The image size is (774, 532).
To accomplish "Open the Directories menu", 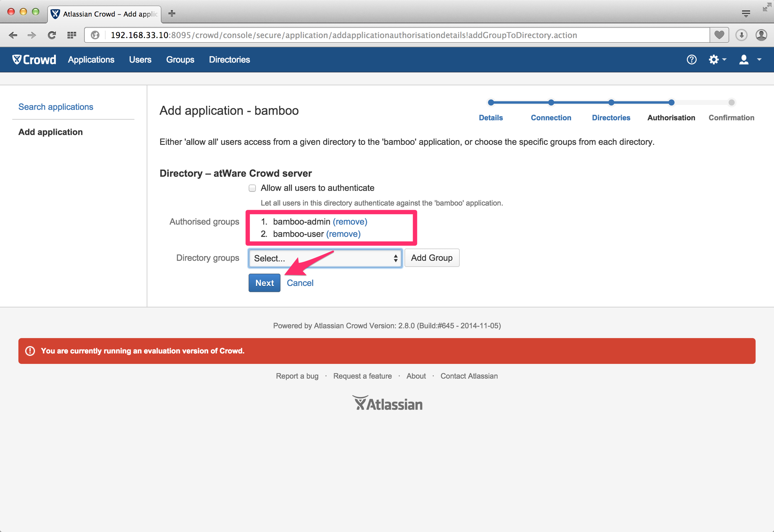I will click(229, 60).
